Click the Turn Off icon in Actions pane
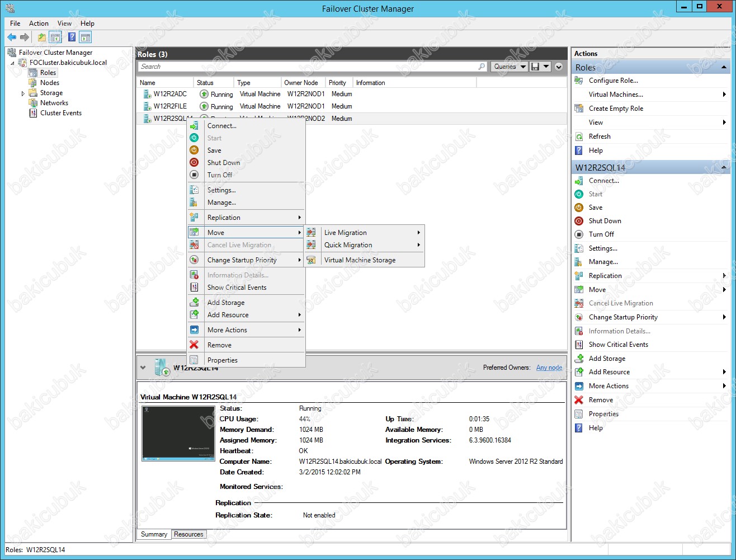 click(x=579, y=234)
